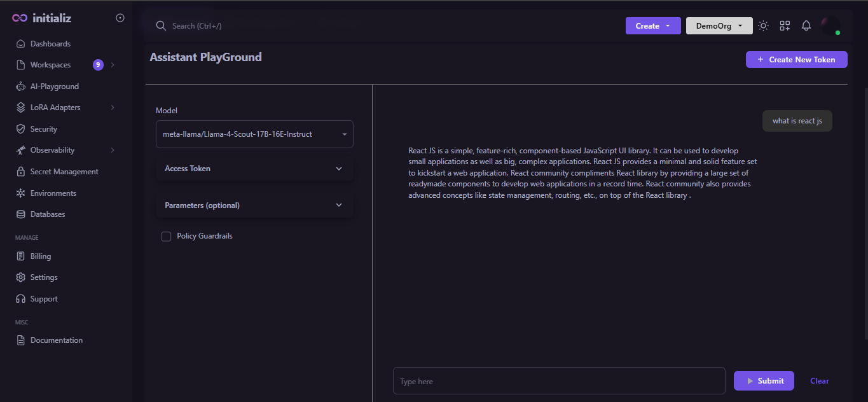
Task: Open the notifications bell
Action: [806, 25]
